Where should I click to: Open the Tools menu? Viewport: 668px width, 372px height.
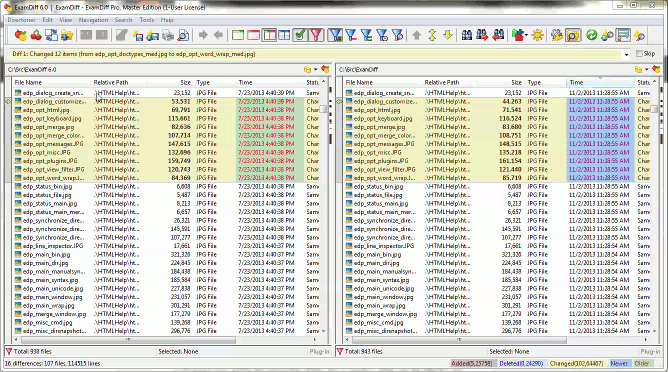coord(147,20)
